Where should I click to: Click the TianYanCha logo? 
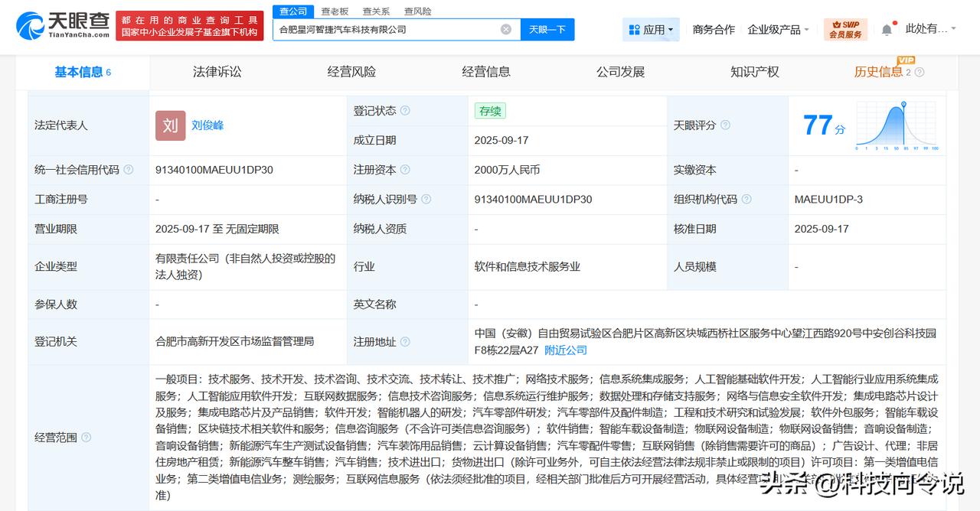[x=63, y=25]
